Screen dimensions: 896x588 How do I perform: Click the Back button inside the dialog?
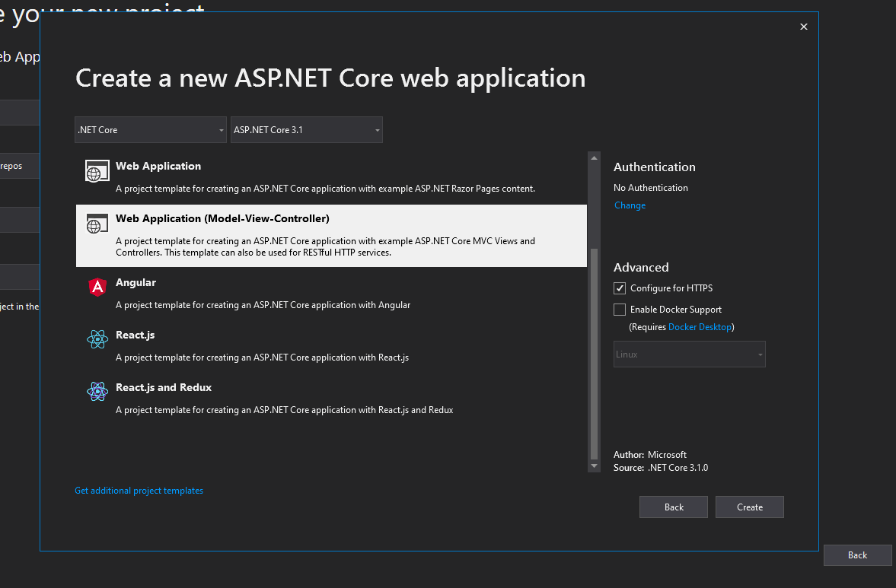tap(673, 507)
